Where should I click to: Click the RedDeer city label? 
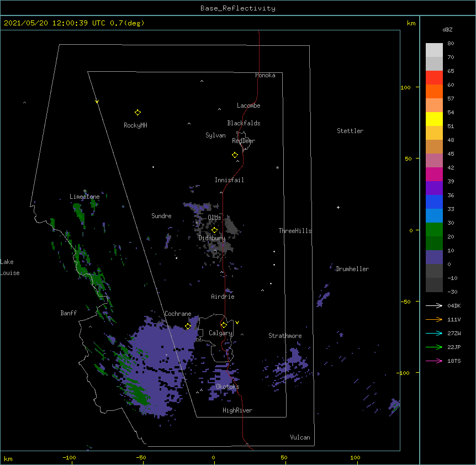click(244, 141)
